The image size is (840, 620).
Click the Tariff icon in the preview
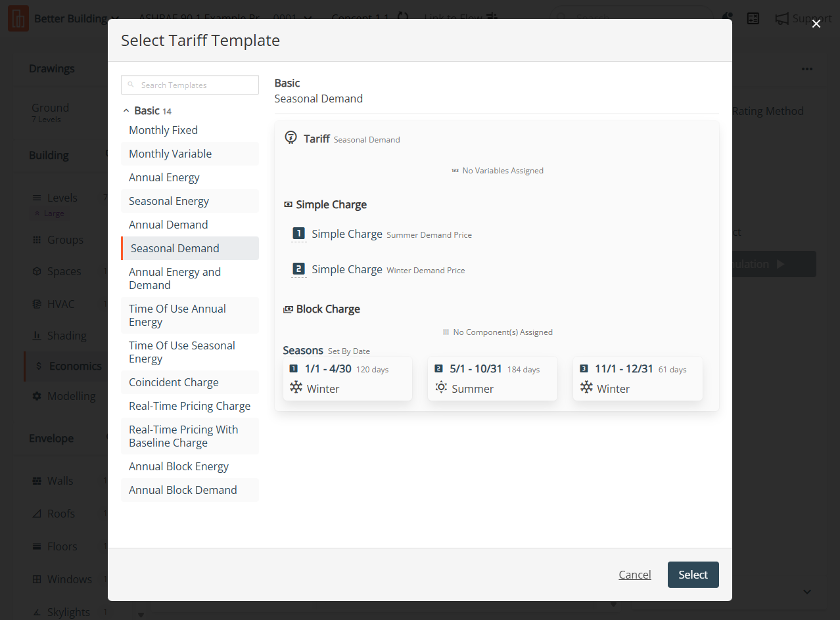[291, 138]
